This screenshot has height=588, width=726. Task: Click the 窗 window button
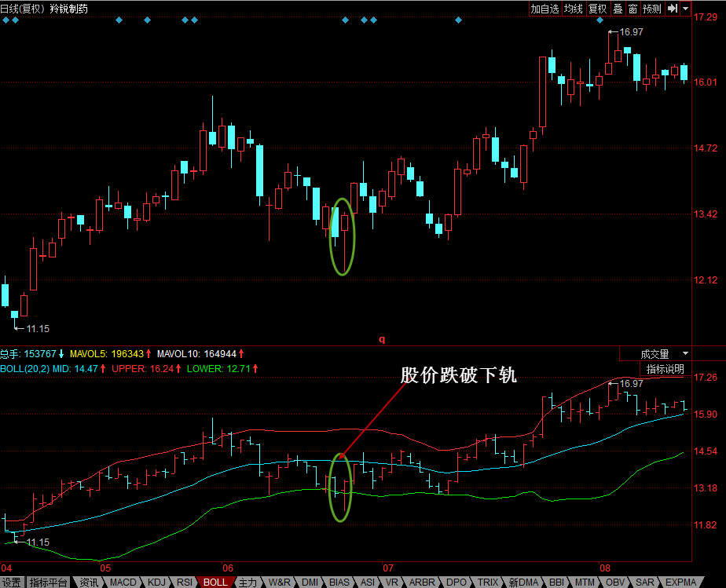(x=632, y=9)
